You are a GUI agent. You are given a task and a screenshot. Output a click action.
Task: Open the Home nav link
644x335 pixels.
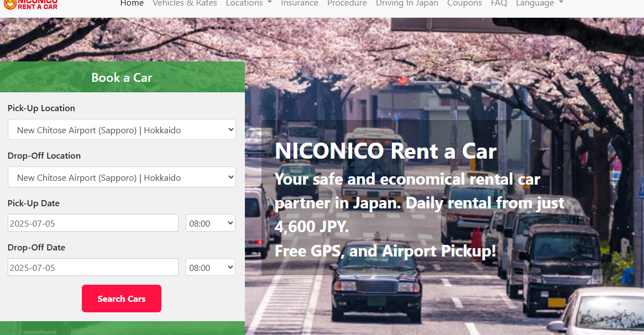pos(132,3)
